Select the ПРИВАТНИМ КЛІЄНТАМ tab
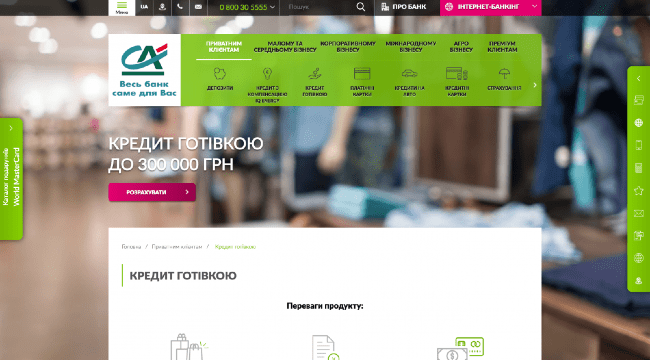Viewport: 650px width, 360px height. pos(224,46)
